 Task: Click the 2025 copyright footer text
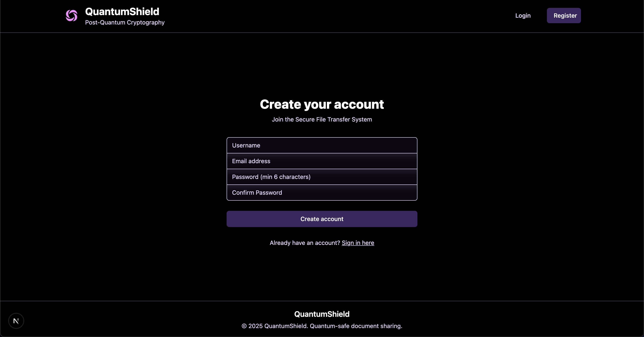click(255, 326)
